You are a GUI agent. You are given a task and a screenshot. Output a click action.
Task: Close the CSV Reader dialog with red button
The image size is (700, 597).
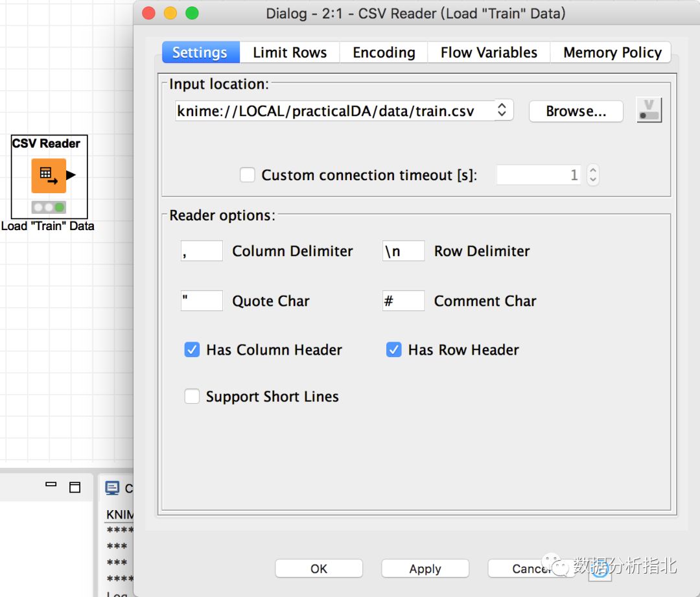(148, 14)
